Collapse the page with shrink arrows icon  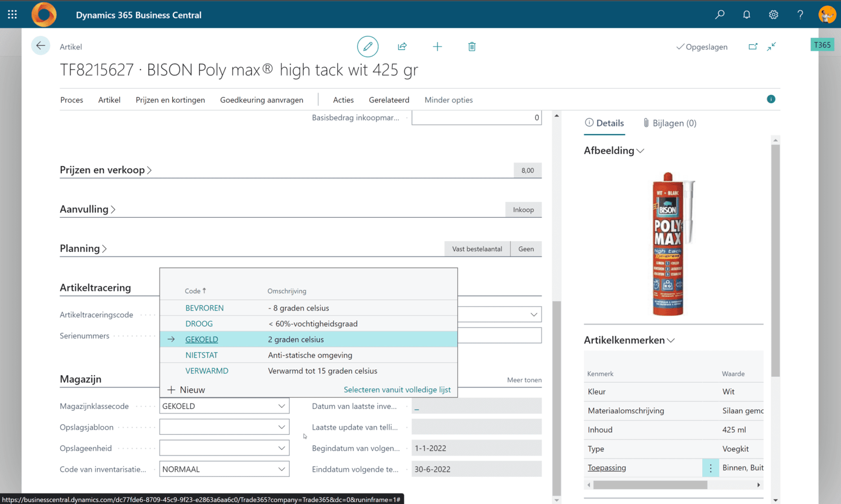coord(771,46)
